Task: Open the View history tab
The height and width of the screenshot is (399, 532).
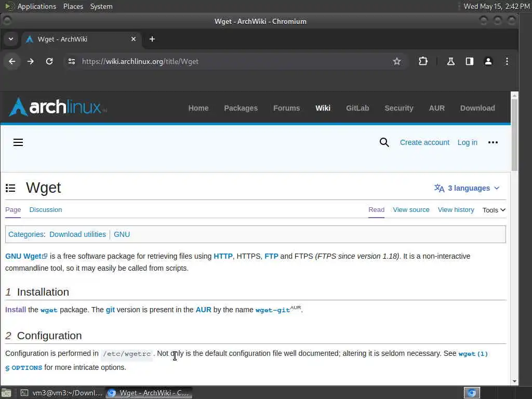Action: pos(456,210)
